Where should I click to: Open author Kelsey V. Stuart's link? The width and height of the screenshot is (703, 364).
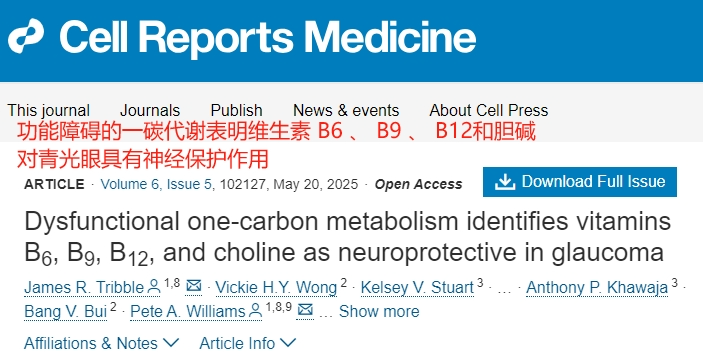(x=417, y=287)
